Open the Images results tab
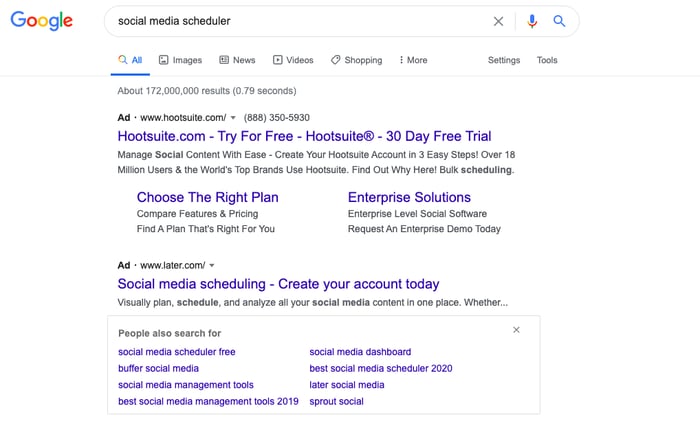700x428 pixels. coord(180,60)
